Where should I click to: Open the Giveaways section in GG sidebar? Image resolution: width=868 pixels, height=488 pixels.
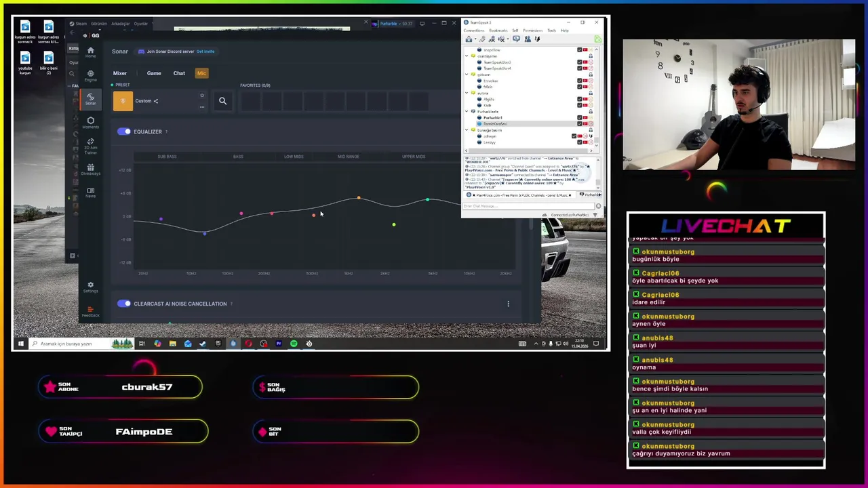click(90, 169)
